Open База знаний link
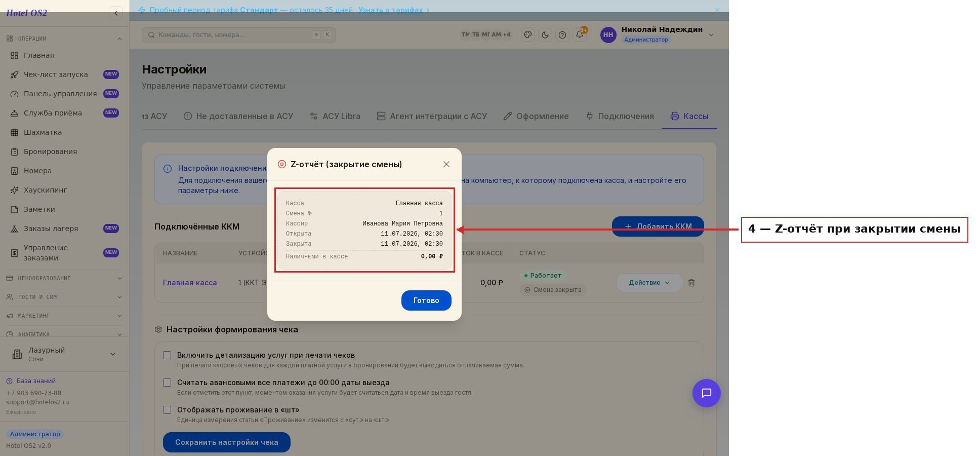980x456 pixels. click(31, 381)
